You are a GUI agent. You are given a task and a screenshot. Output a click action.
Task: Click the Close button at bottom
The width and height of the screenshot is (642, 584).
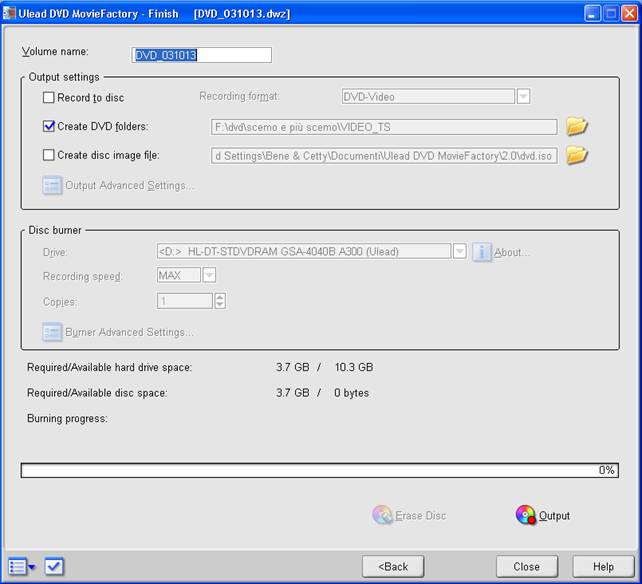pos(527,567)
